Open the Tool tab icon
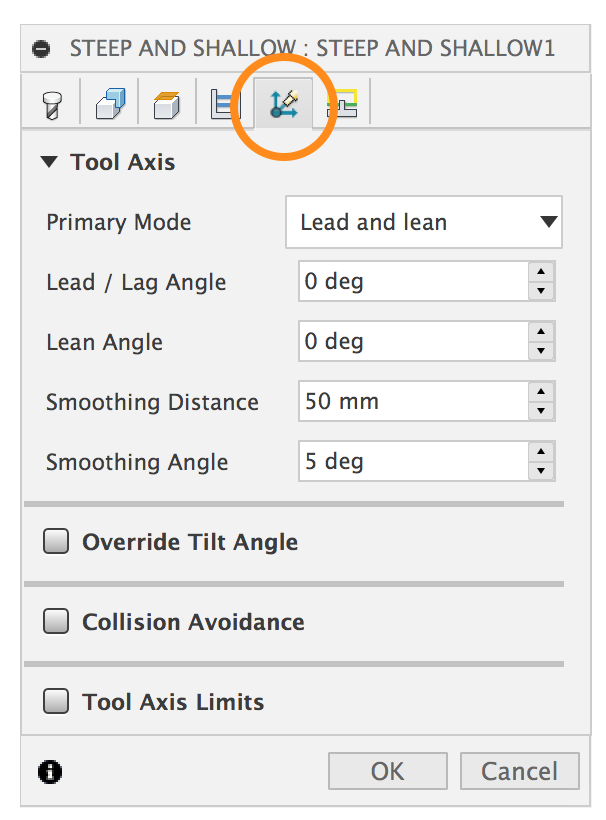 50,103
